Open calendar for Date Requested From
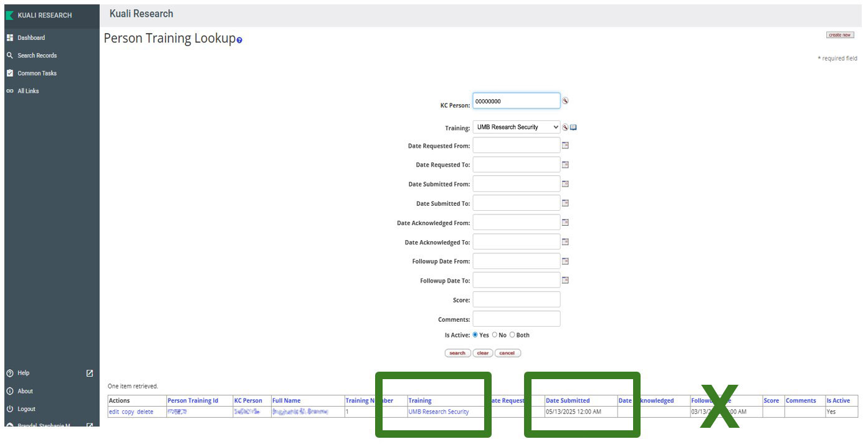Screen dimensions: 868x444 coord(566,145)
